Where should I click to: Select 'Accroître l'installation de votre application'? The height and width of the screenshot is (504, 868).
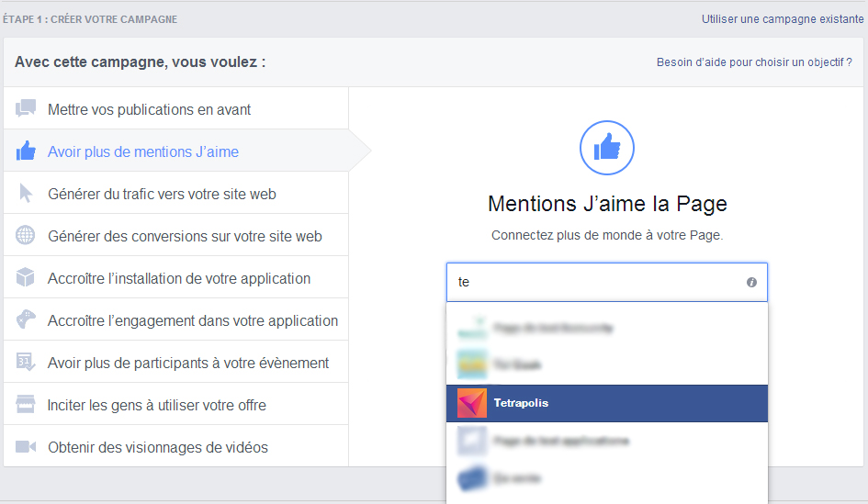[x=176, y=278]
